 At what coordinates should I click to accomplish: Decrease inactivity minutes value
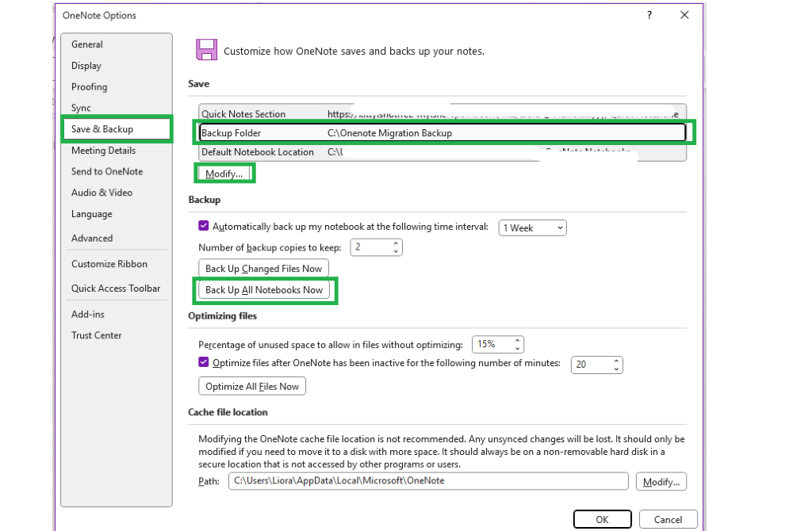615,369
